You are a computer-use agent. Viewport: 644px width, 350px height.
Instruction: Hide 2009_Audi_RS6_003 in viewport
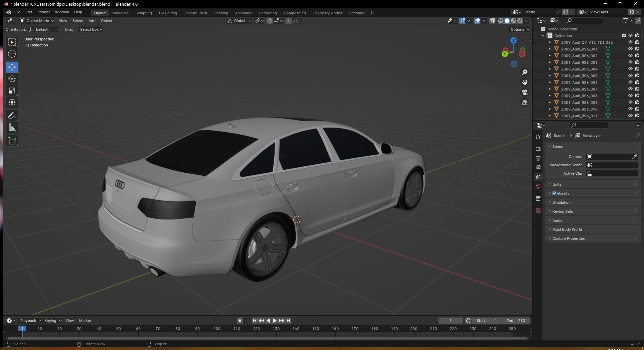pyautogui.click(x=630, y=62)
